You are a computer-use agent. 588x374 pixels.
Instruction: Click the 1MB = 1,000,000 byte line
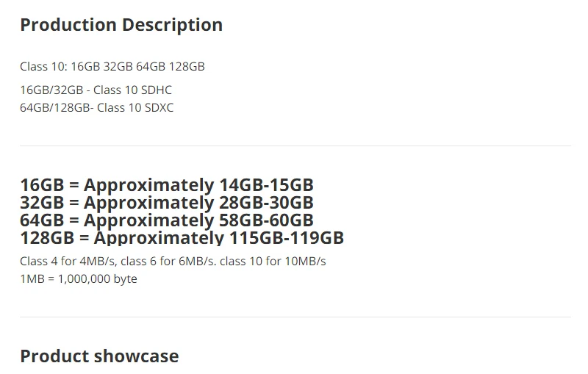click(79, 278)
